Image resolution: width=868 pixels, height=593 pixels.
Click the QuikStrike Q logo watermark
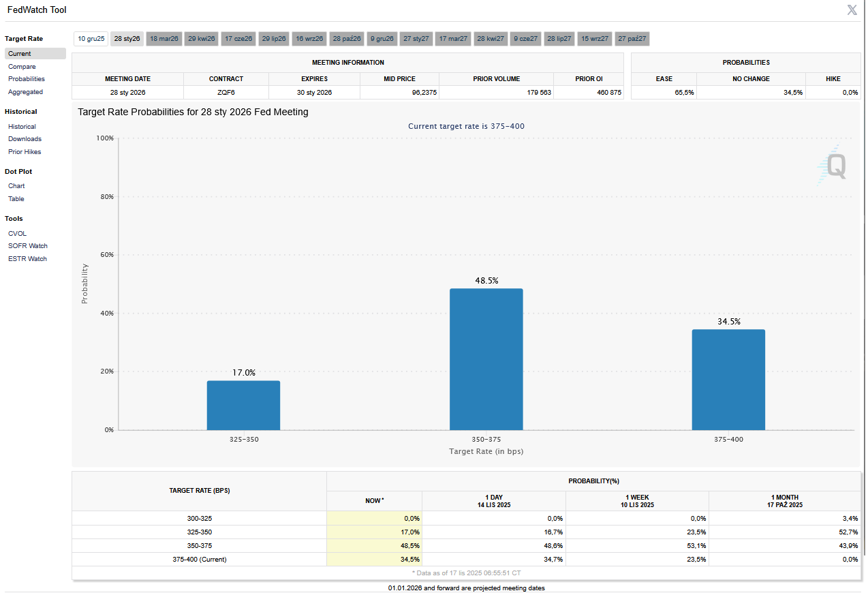pyautogui.click(x=833, y=165)
